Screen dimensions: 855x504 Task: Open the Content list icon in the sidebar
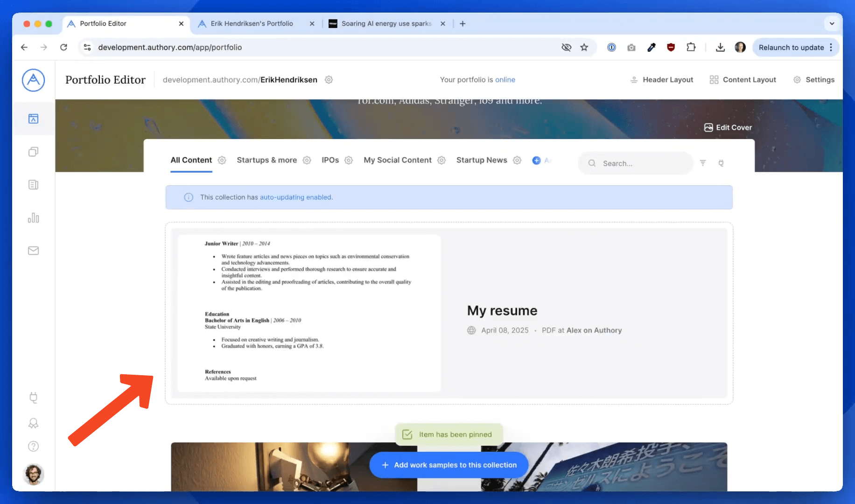click(33, 185)
